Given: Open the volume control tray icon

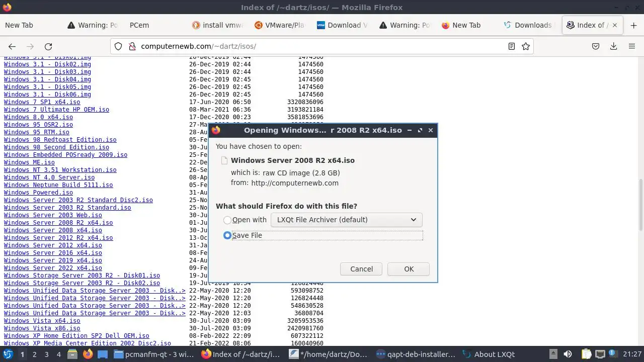Looking at the screenshot, I should [x=568, y=354].
